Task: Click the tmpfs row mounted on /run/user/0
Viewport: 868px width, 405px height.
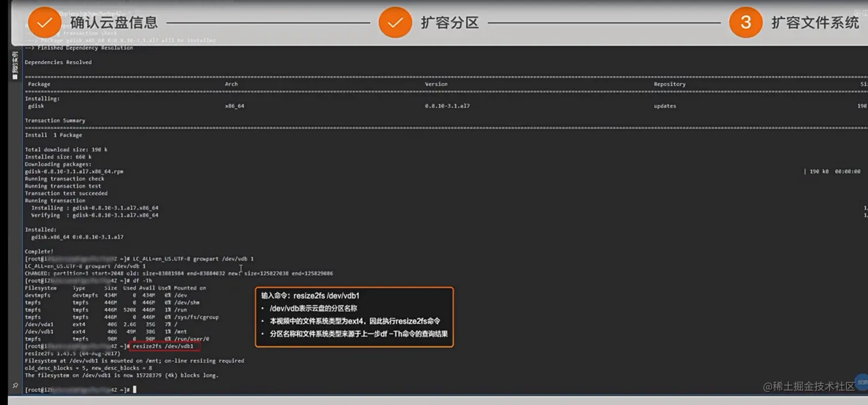Action: (x=117, y=339)
